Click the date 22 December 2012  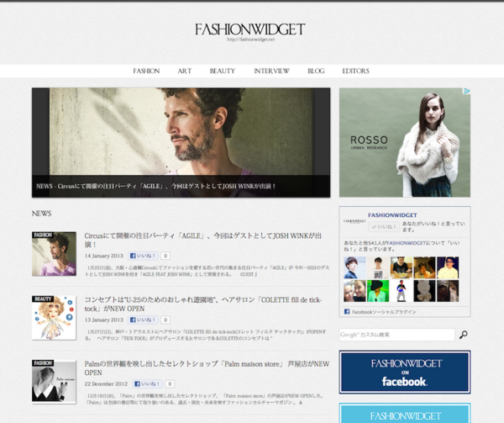tap(106, 383)
